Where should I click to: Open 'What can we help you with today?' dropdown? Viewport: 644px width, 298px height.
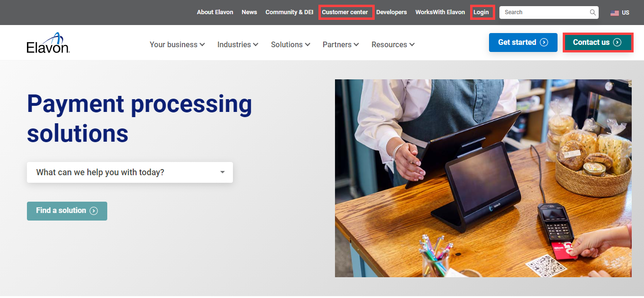[130, 172]
